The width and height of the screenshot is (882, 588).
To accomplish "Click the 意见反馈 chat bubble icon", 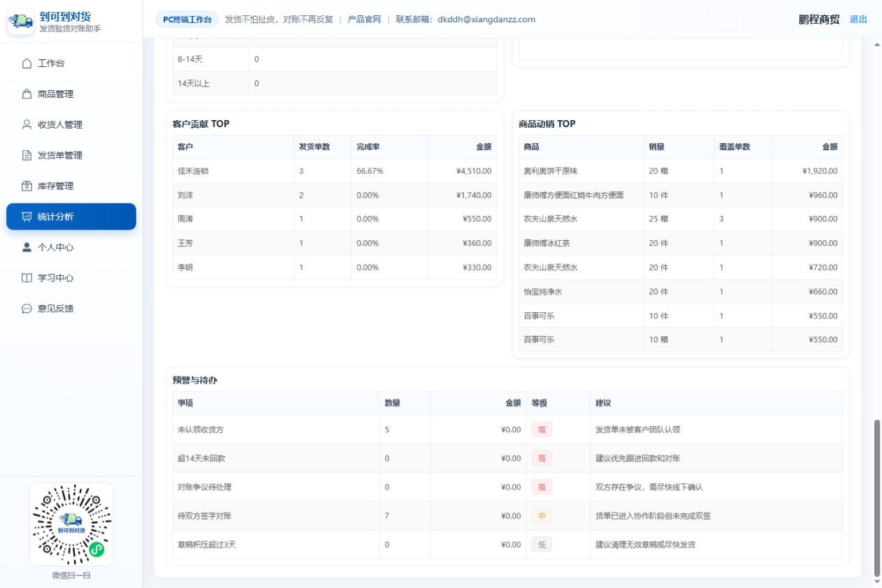I will [27, 309].
